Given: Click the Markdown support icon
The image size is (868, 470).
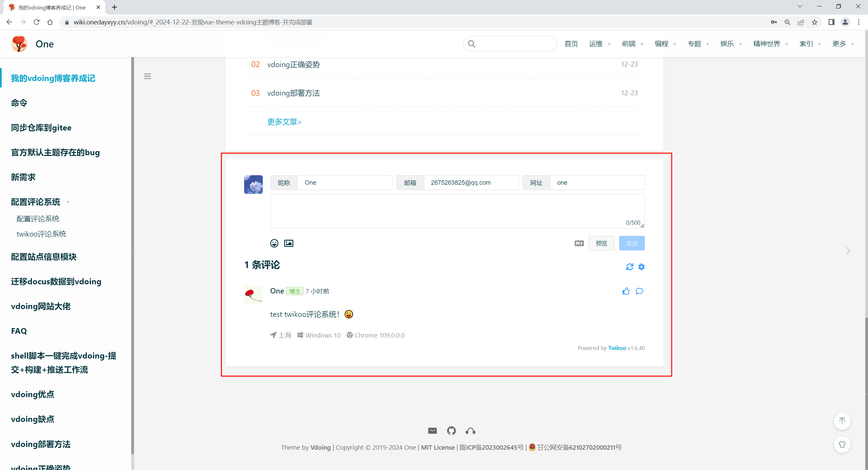Looking at the screenshot, I should (579, 243).
